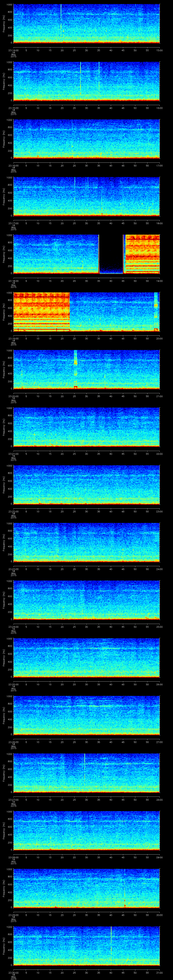Click the "23:14:00" start time label
The height and width of the screenshot is (980, 173).
(13, 50)
